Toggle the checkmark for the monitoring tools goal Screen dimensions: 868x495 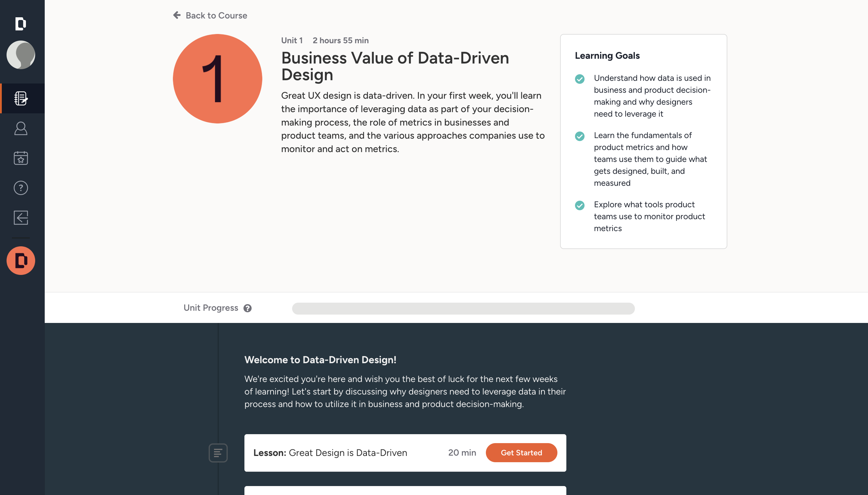(x=579, y=205)
